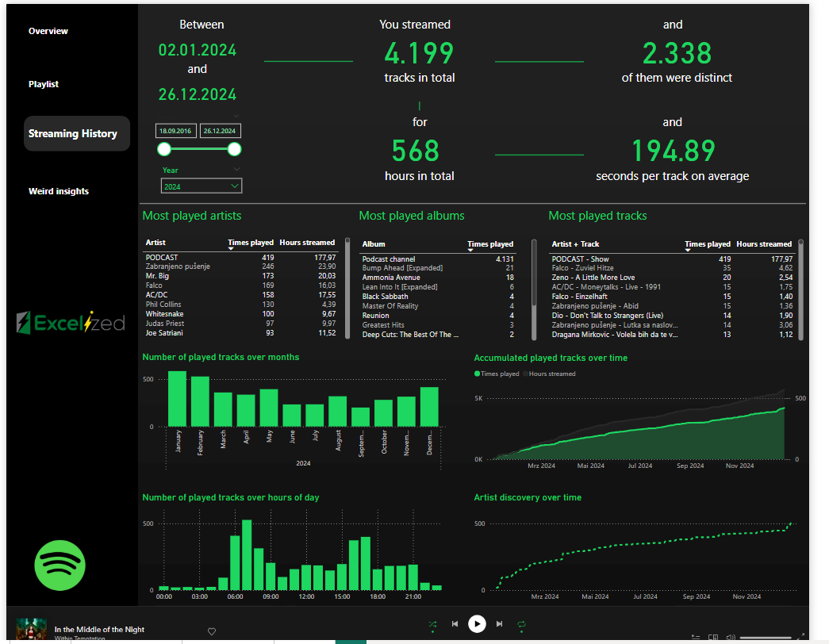
Task: Select the Podcast channel album row
Action: tap(438, 259)
